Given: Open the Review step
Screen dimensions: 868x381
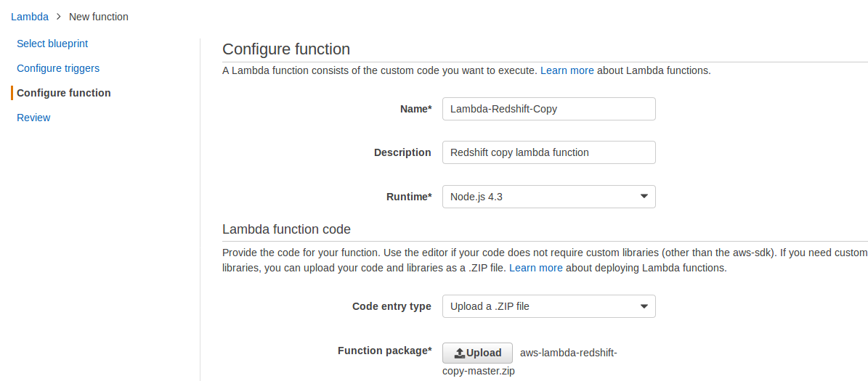Looking at the screenshot, I should click(33, 118).
